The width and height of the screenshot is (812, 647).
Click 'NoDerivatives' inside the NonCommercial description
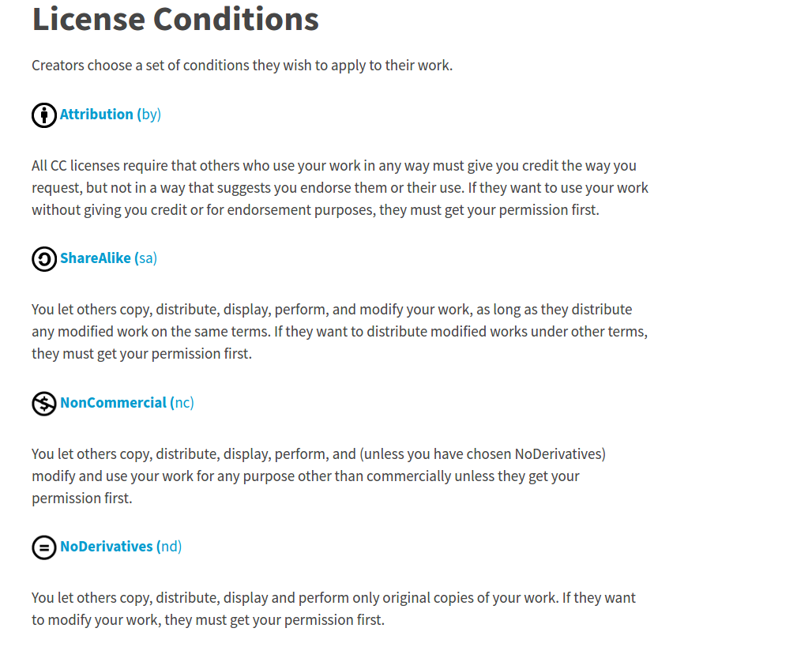click(559, 454)
